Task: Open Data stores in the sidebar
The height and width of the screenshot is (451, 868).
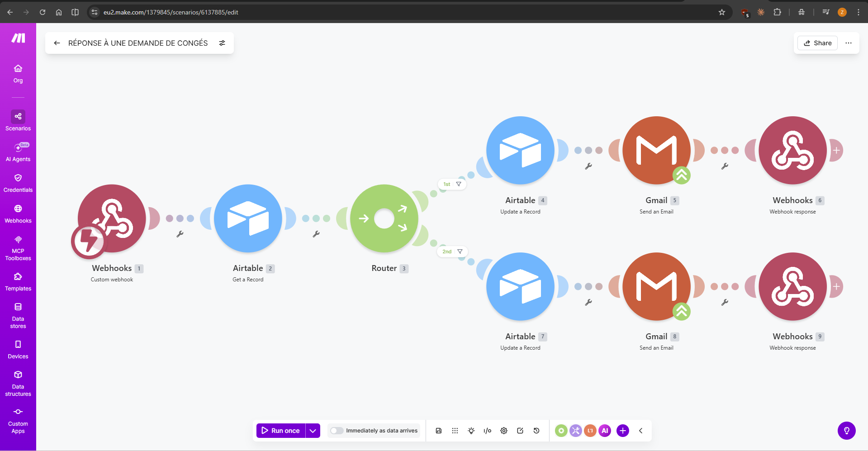Action: 18,316
